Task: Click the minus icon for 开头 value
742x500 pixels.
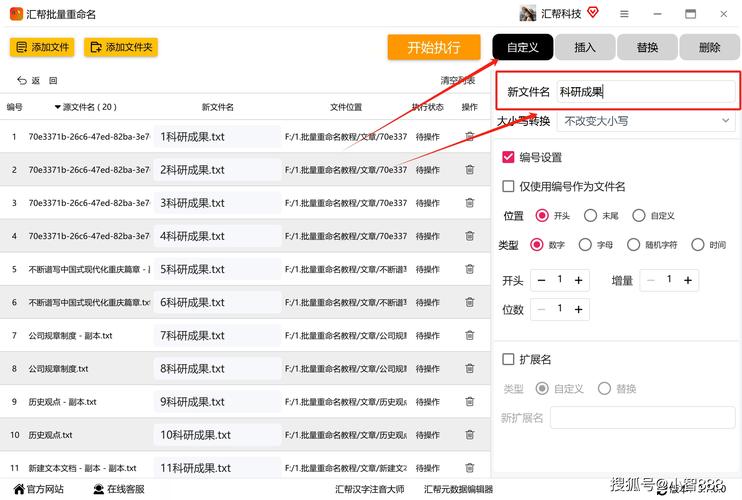Action: pyautogui.click(x=541, y=281)
